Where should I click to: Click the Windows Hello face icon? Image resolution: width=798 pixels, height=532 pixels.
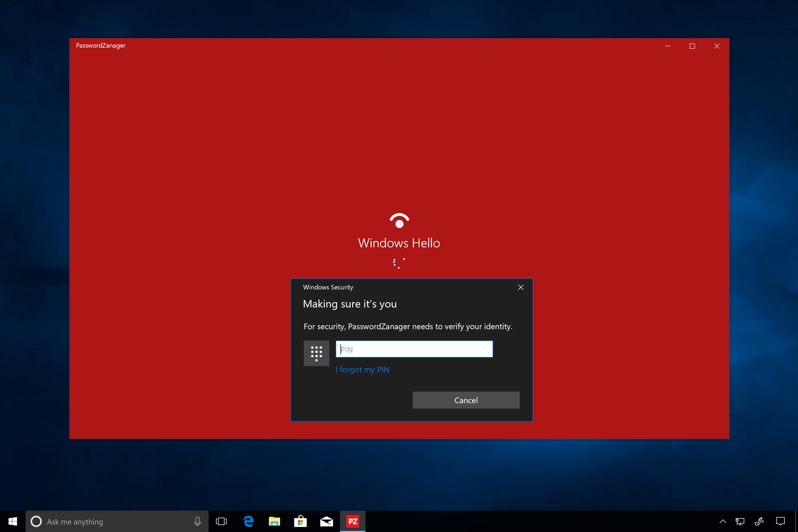399,221
